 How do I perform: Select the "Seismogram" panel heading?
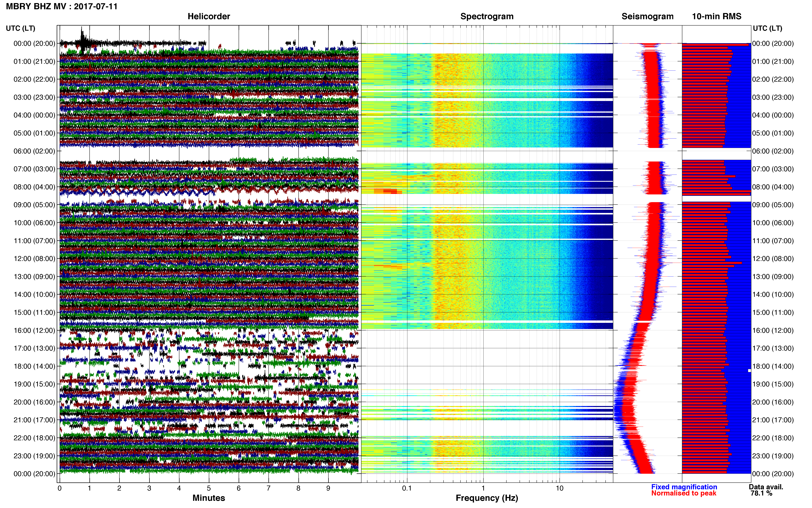(x=648, y=16)
